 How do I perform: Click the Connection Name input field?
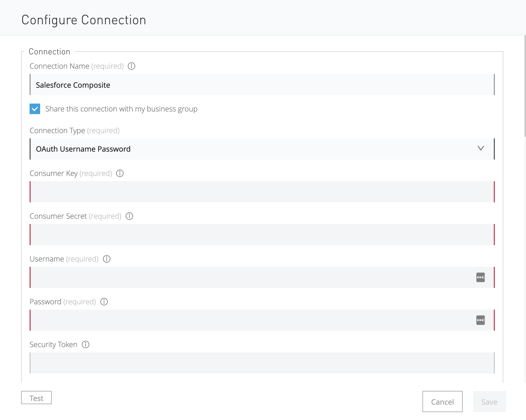tap(262, 85)
